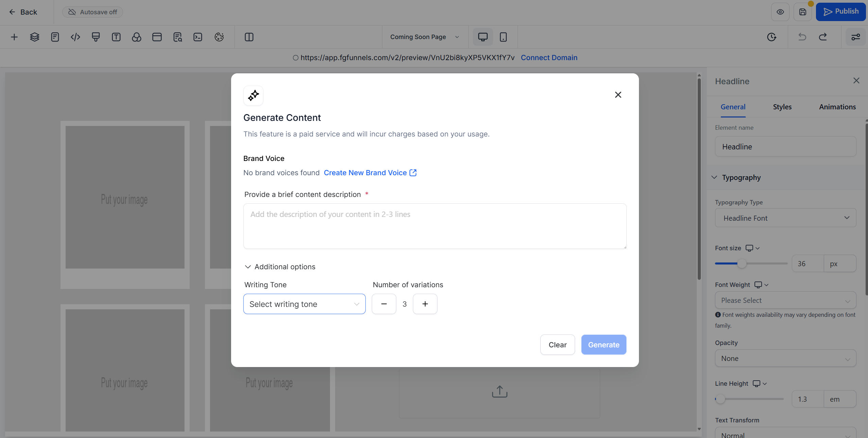Click the save icon near Publish
This screenshot has width=868, height=438.
coord(803,12)
